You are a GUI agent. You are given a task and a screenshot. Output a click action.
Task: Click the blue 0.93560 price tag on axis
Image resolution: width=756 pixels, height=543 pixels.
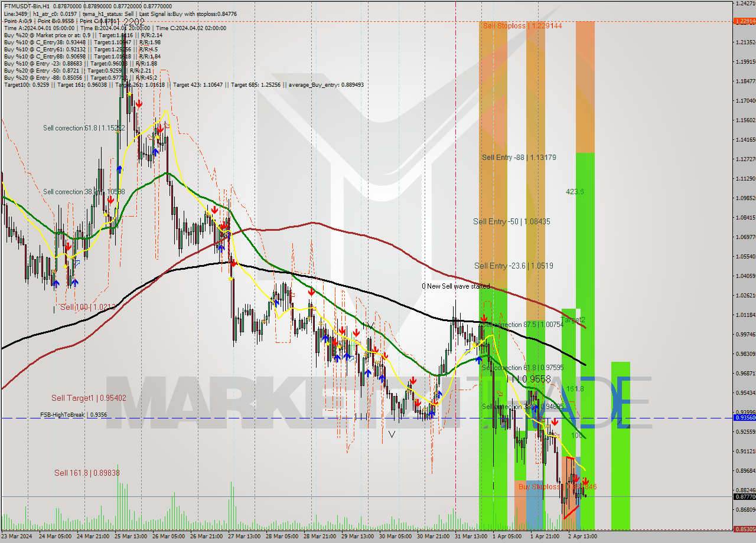tap(745, 417)
